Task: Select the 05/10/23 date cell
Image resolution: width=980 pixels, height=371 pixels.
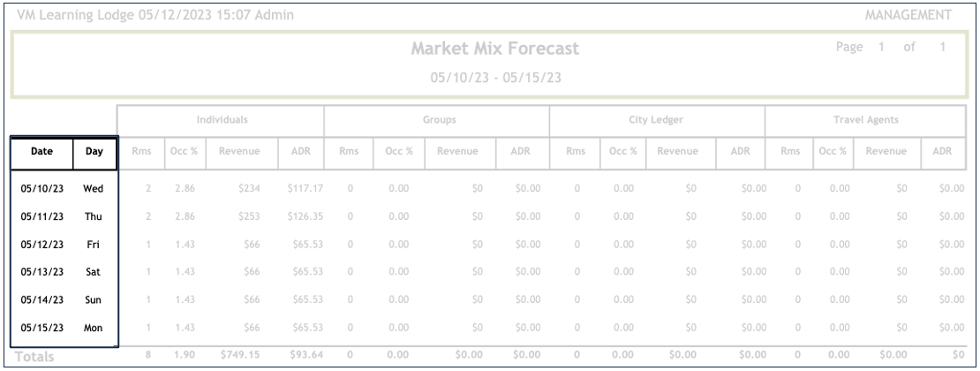Action: pyautogui.click(x=41, y=188)
